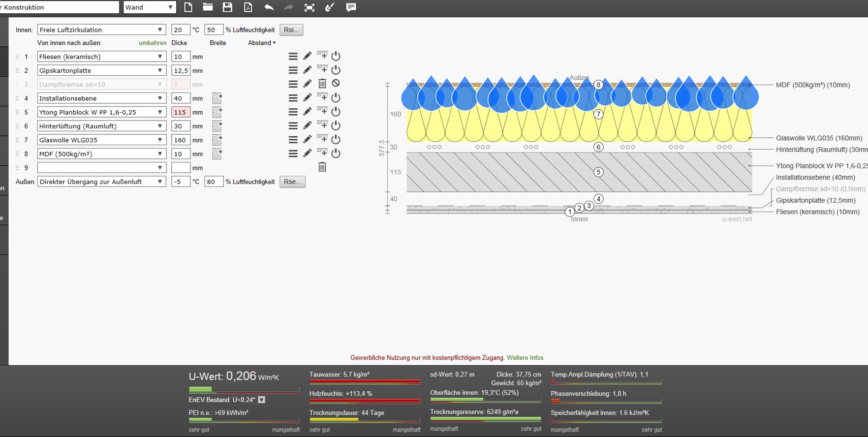Switch to fullscreen view icon
Viewport: 868px width, 437px height.
point(309,7)
